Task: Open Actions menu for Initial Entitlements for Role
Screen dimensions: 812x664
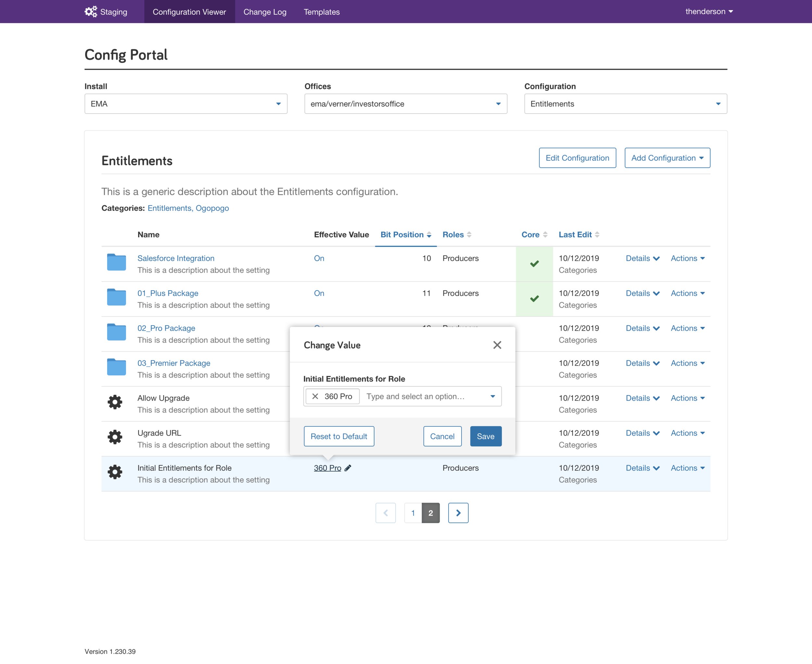Action: [x=688, y=468]
